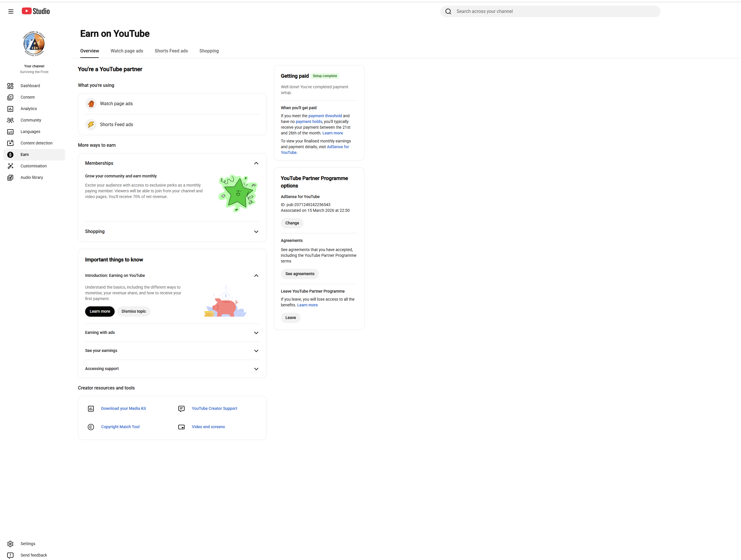Open the Languages sidebar icon
This screenshot has height=560, width=741.
point(10,132)
